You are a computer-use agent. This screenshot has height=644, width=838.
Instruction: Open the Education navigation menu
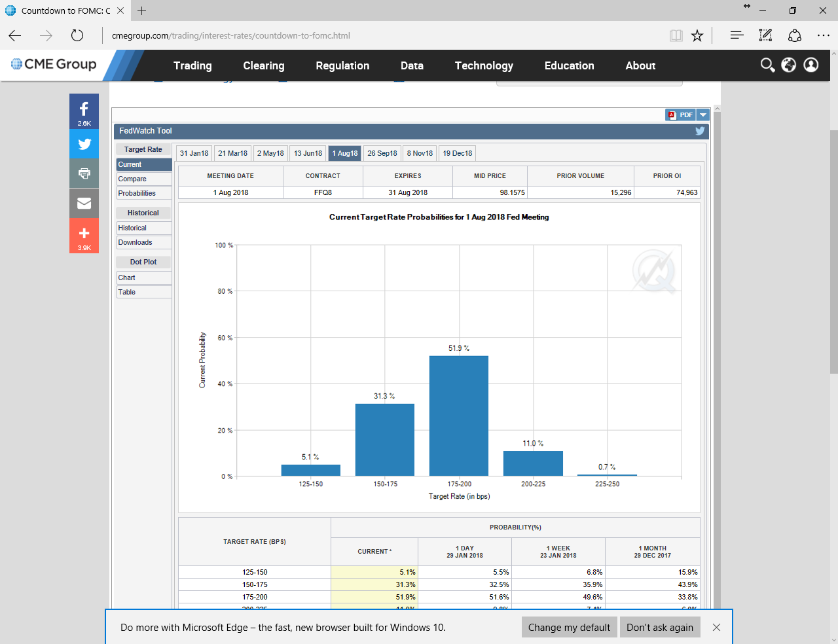pos(569,65)
